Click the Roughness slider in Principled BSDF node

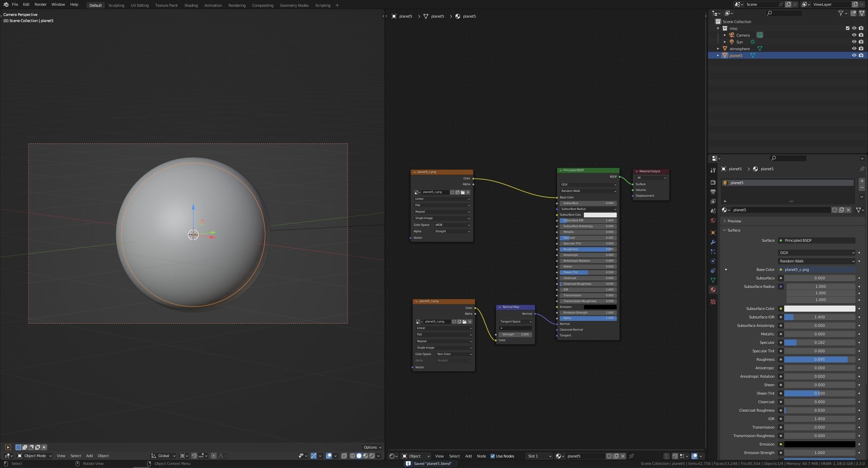coord(588,249)
